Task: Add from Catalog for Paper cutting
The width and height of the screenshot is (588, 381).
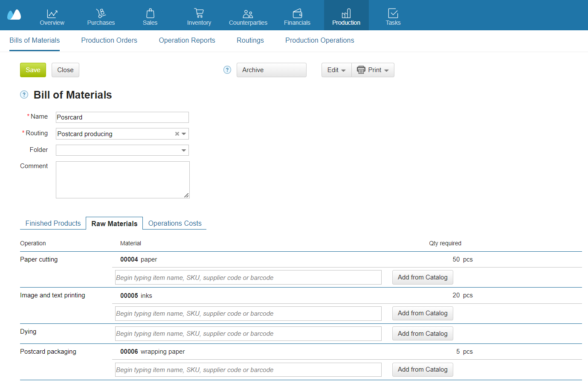Action: 423,277
